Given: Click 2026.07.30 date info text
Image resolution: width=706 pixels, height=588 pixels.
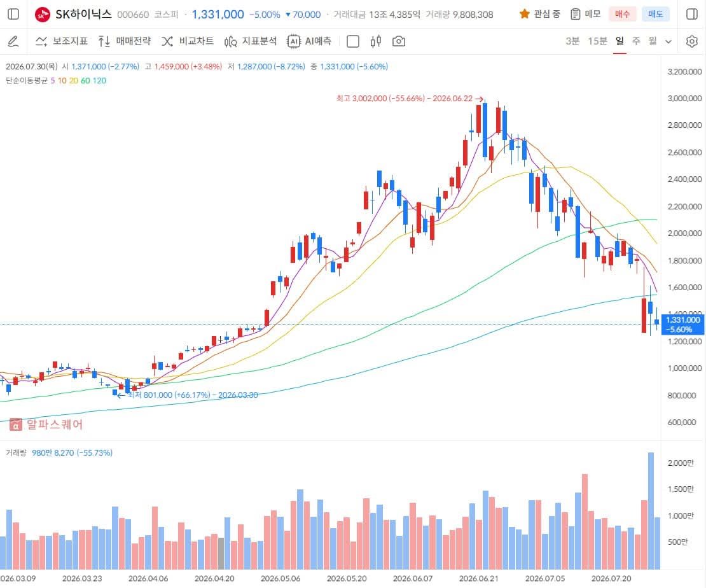Looking at the screenshot, I should (32, 67).
